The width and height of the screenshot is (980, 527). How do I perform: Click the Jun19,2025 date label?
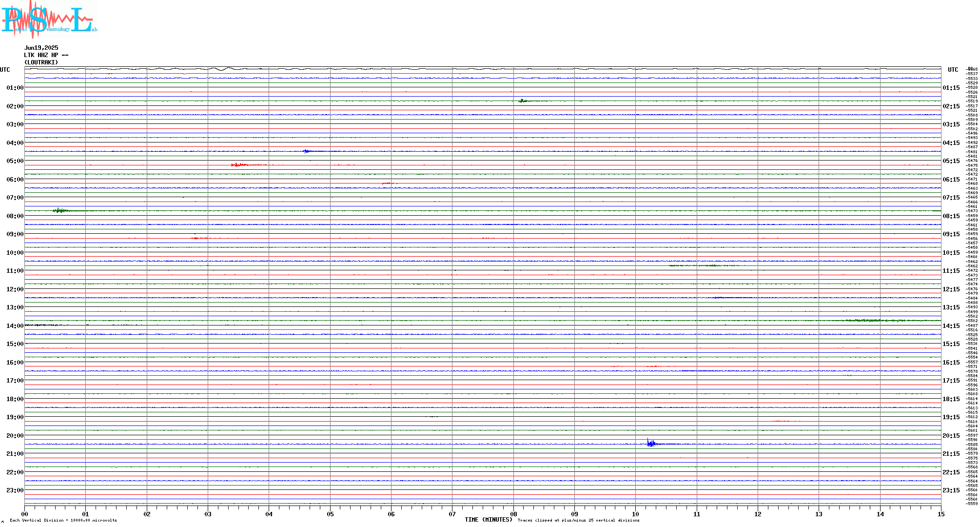click(x=41, y=48)
